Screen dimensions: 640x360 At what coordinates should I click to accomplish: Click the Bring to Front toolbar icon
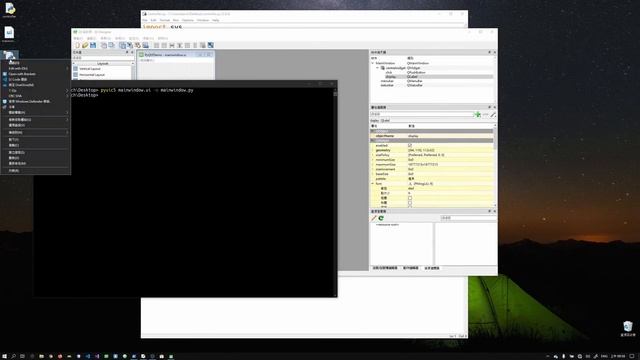click(x=111, y=45)
